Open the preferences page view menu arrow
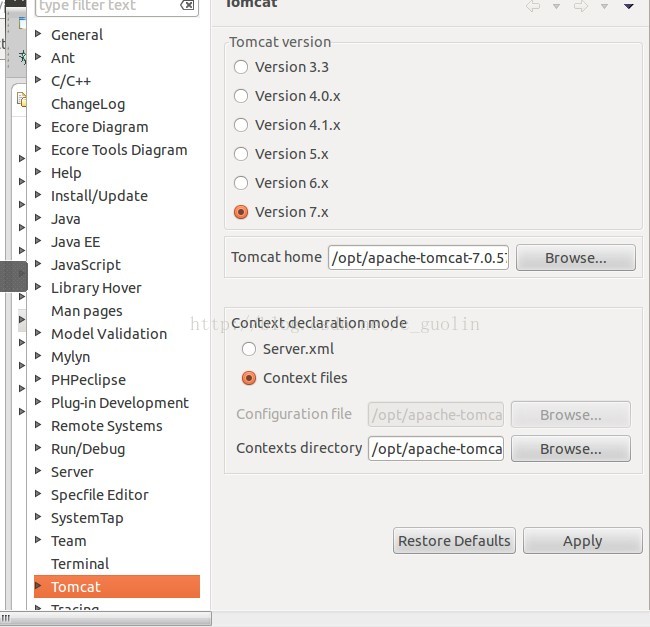This screenshot has height=627, width=650. point(628,6)
